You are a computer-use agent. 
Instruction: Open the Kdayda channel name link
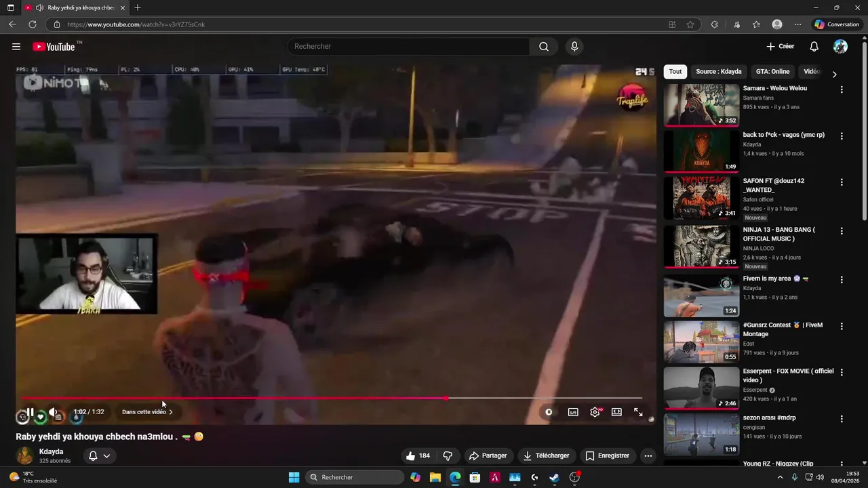(52, 451)
